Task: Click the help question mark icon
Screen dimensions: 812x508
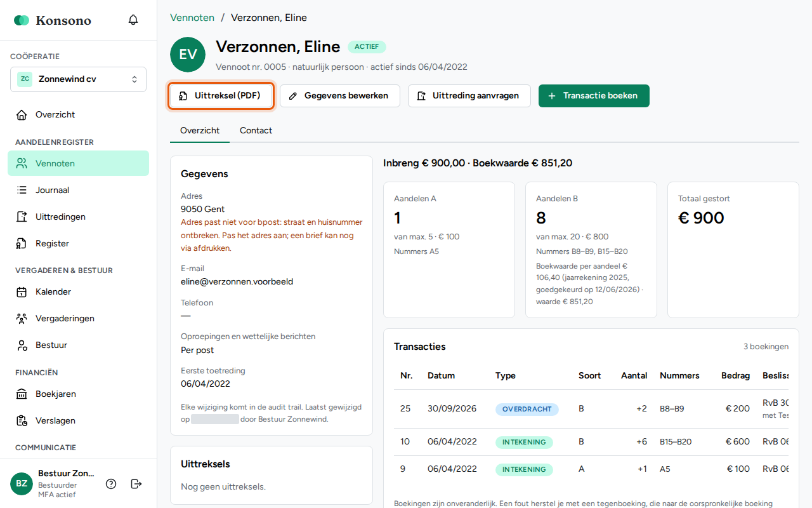Action: (x=111, y=484)
